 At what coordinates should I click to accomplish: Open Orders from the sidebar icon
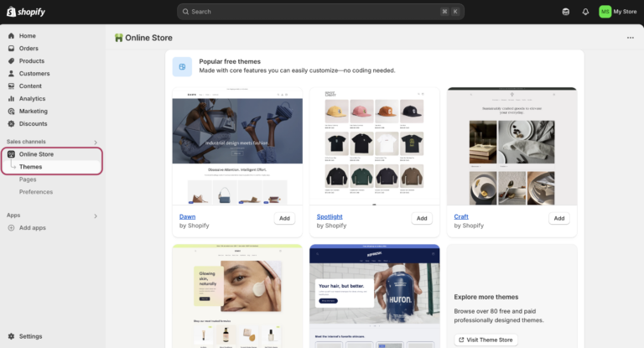[x=11, y=49]
